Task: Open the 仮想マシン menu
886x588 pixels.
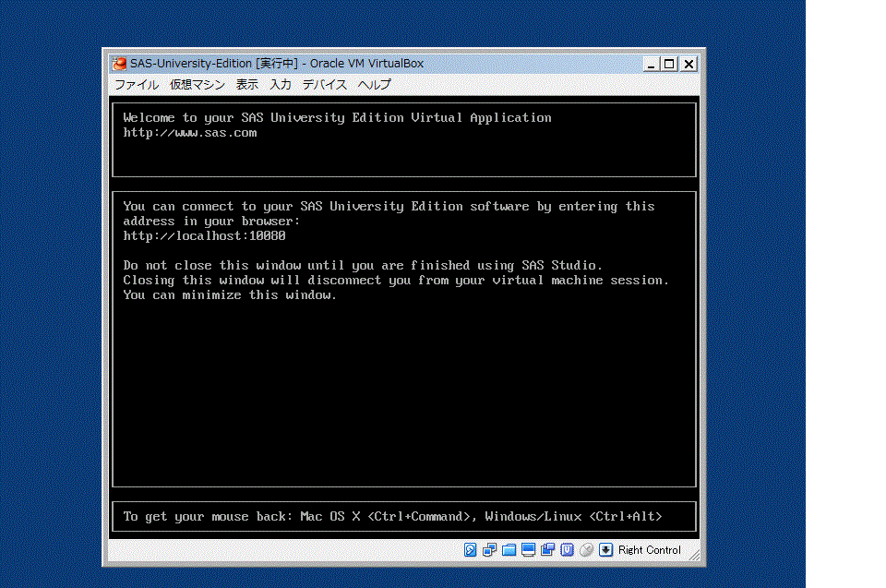Action: 198,84
